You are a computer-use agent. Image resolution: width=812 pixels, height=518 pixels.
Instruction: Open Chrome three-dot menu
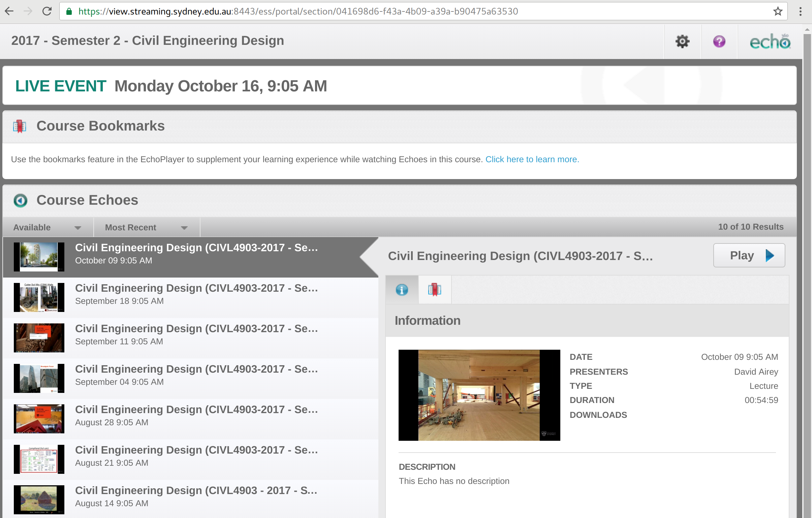(800, 11)
